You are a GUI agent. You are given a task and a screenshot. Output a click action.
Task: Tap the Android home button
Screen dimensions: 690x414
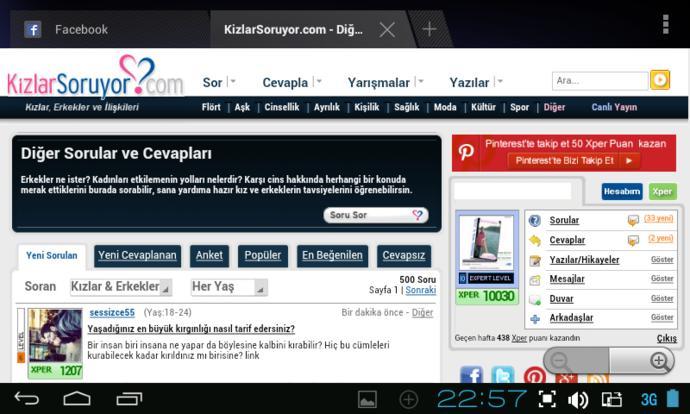pyautogui.click(x=77, y=399)
